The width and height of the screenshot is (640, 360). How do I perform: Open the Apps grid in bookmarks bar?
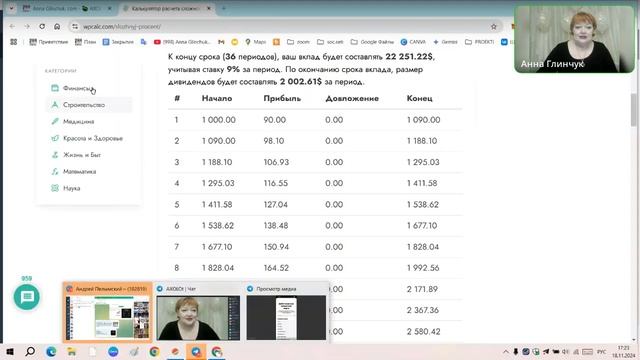[13, 42]
